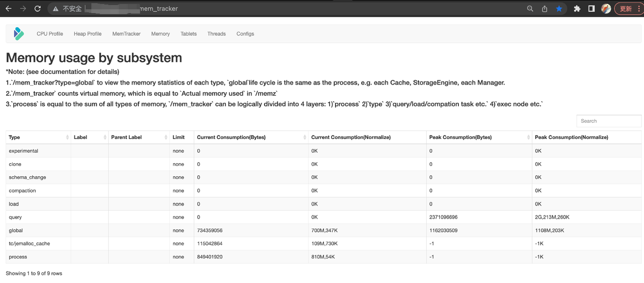Image resolution: width=644 pixels, height=283 pixels.
Task: Sort table by Parent Label column
Action: pos(138,137)
